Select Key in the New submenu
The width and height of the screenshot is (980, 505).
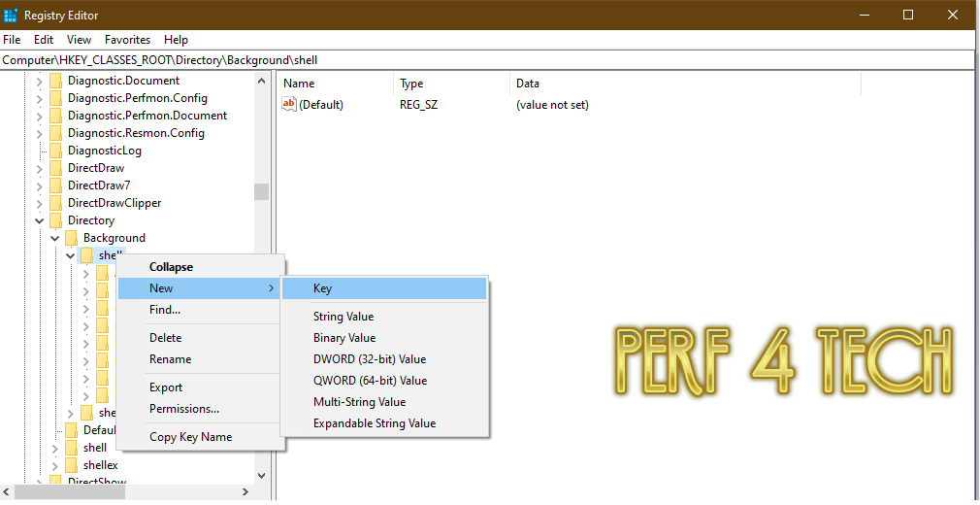pos(383,288)
